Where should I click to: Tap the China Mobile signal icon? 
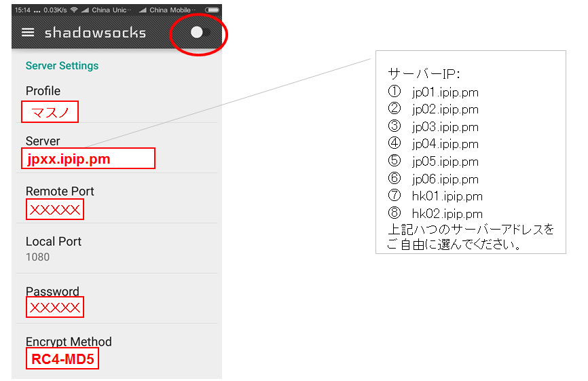pos(143,10)
